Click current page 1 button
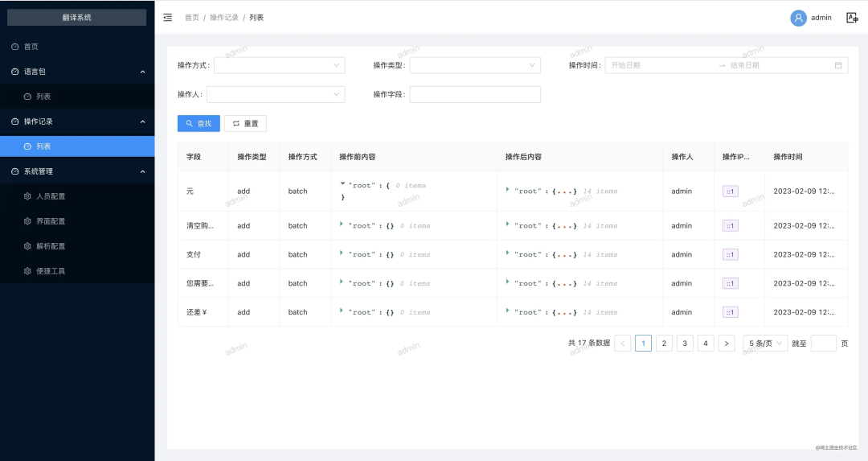This screenshot has width=868, height=461. click(x=643, y=344)
